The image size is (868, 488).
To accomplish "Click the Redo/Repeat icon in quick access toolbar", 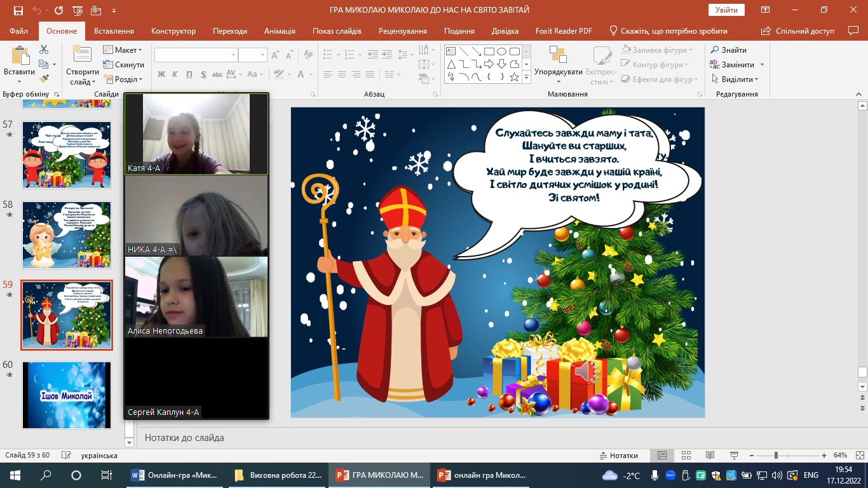I will click(x=58, y=11).
